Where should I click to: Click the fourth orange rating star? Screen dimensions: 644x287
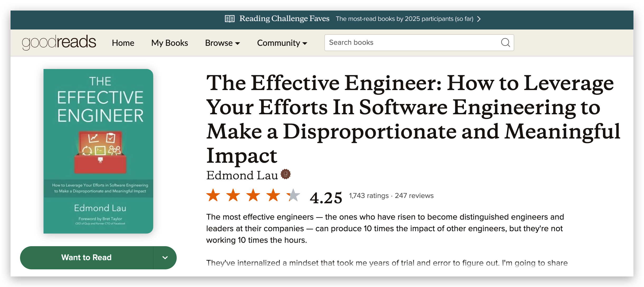273,195
